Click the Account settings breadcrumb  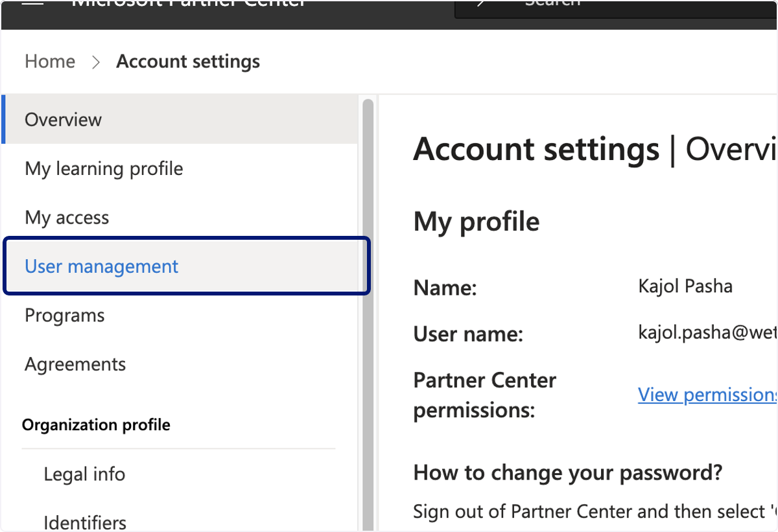click(188, 62)
